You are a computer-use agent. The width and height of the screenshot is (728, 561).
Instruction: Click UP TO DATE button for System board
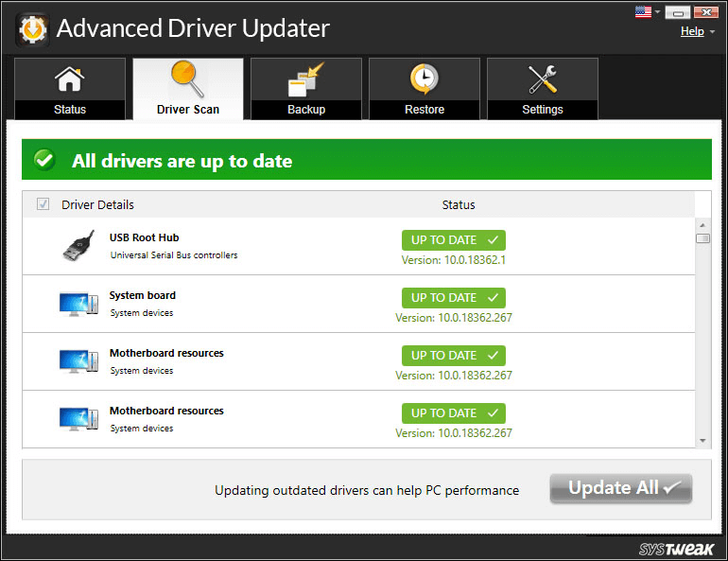tap(453, 298)
